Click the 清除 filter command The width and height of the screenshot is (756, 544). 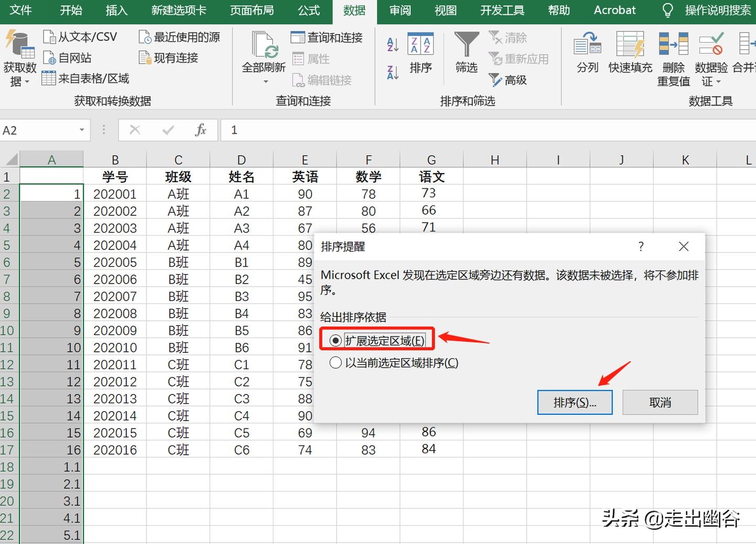(508, 37)
